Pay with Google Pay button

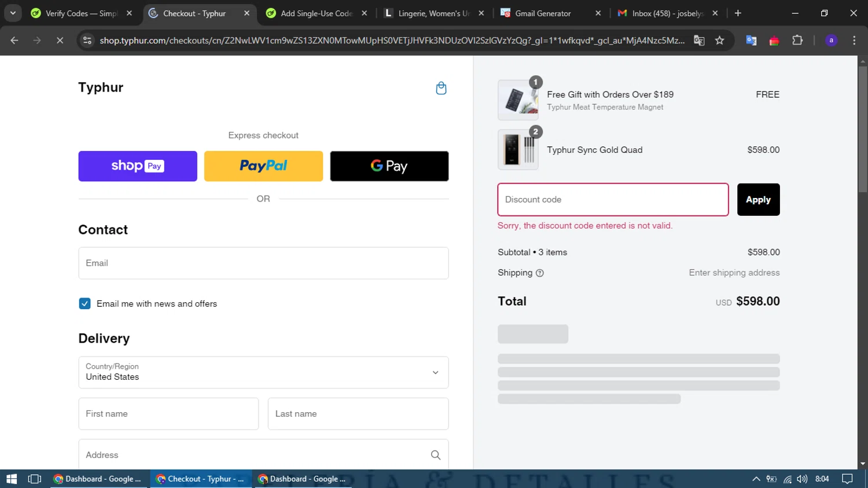[x=389, y=166]
